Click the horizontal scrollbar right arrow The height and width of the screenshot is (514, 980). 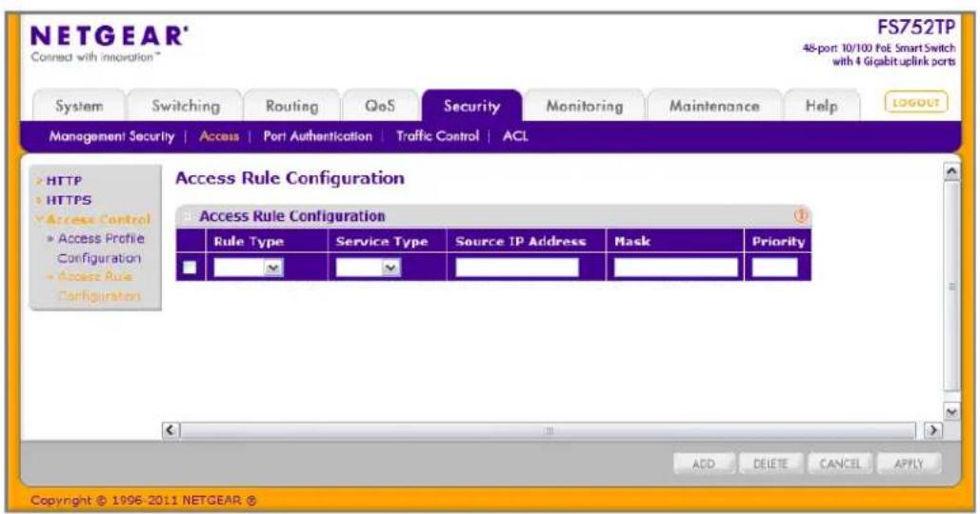coord(932,430)
